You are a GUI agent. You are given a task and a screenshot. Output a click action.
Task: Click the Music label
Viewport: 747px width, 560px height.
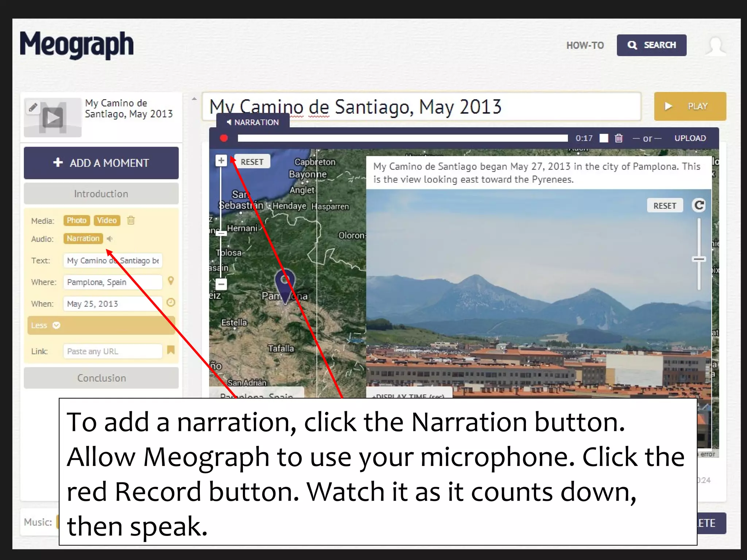(x=38, y=522)
